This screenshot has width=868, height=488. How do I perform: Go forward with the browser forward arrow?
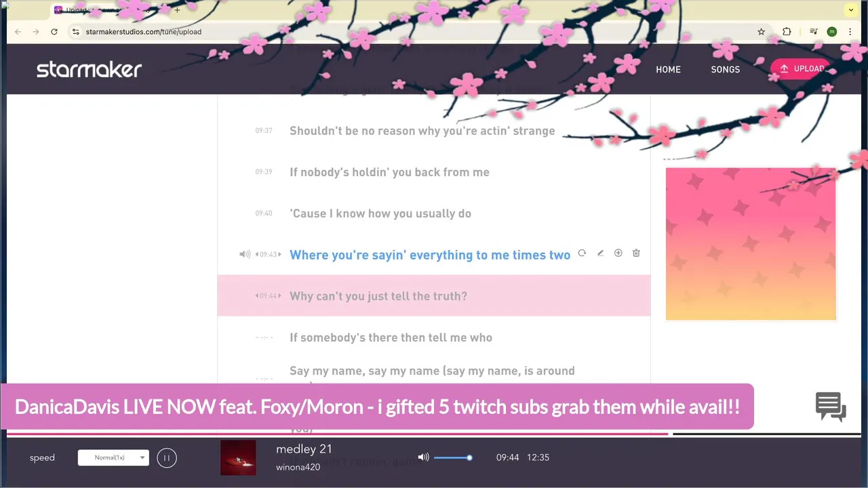pos(36,32)
